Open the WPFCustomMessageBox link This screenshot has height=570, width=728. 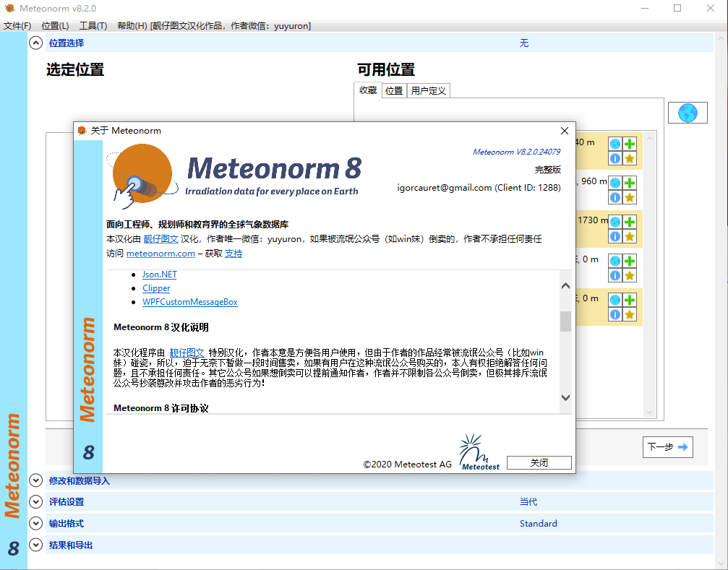pyautogui.click(x=190, y=302)
